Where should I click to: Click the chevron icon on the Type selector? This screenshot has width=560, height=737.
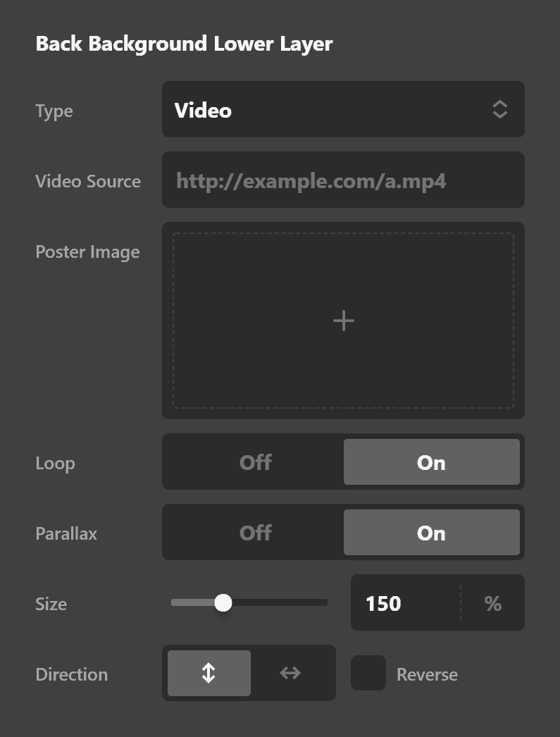click(499, 109)
